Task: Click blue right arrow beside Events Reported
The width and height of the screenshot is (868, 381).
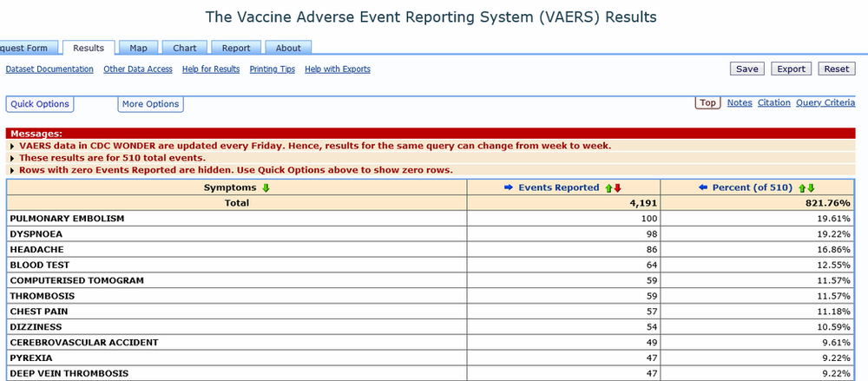Action: click(x=510, y=187)
